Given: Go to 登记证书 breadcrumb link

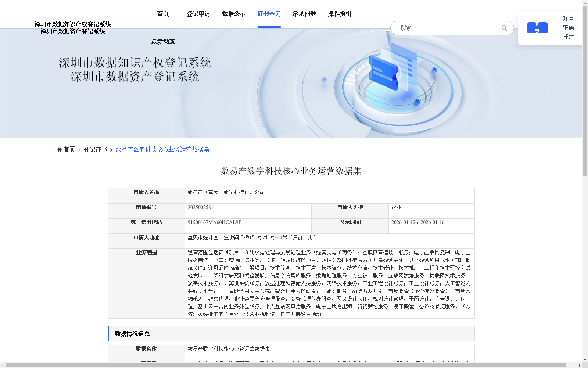Looking at the screenshot, I should [95, 149].
